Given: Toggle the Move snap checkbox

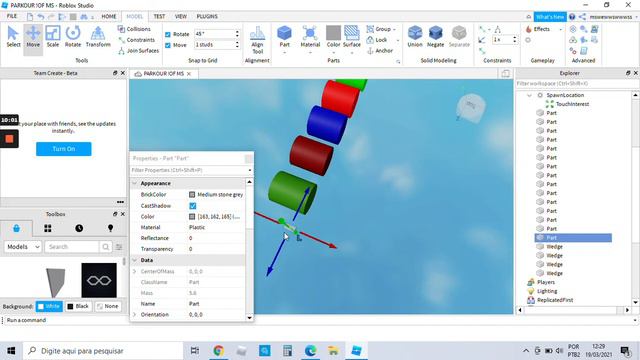Looking at the screenshot, I should click(168, 45).
